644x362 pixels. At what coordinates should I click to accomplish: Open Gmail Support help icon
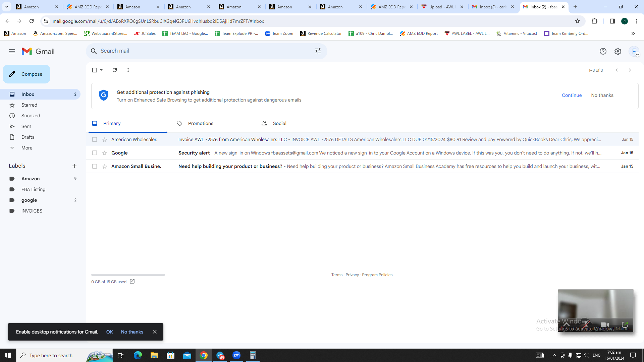603,51
